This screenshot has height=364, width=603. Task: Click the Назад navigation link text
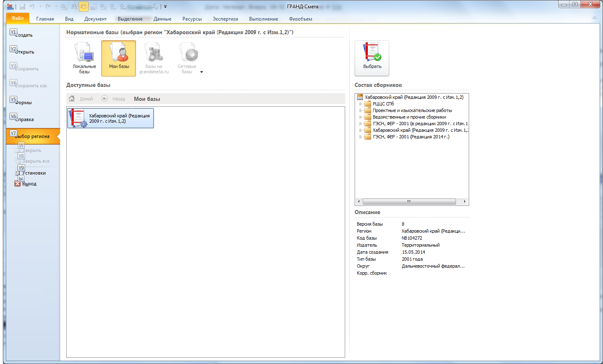click(x=119, y=99)
